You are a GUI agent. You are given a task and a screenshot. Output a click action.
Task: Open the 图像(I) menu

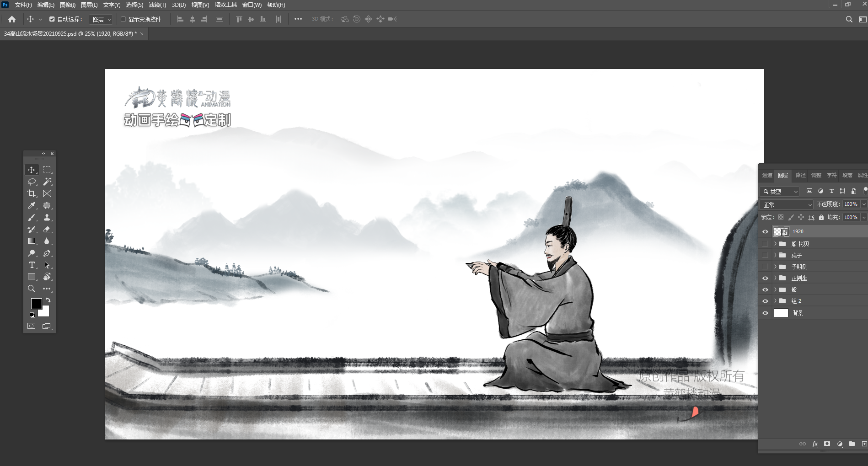pos(68,5)
